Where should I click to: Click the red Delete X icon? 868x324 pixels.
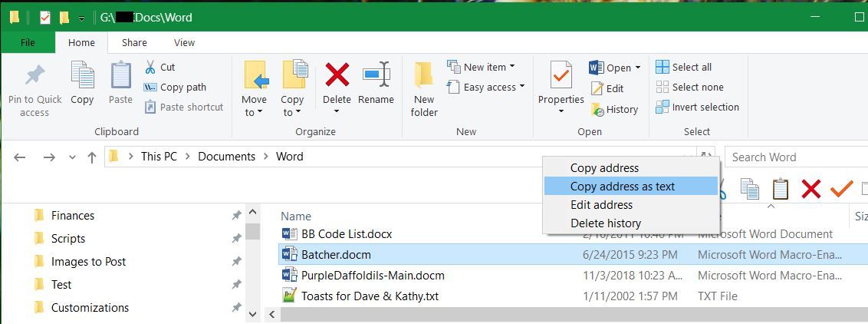pos(337,75)
